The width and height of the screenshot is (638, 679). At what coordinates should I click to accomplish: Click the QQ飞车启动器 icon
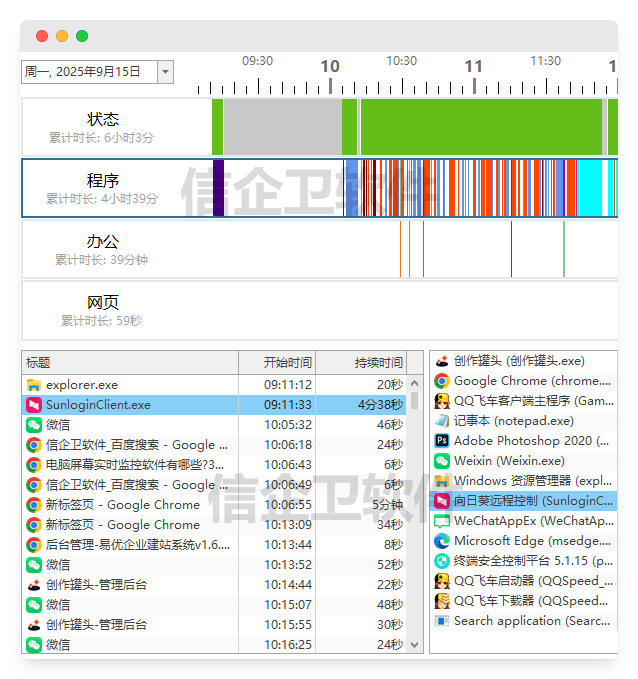441,581
